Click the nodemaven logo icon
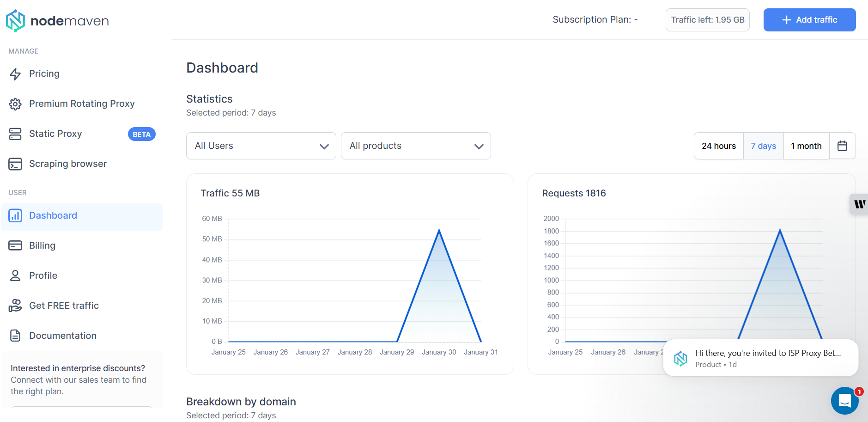868x422 pixels. click(15, 20)
